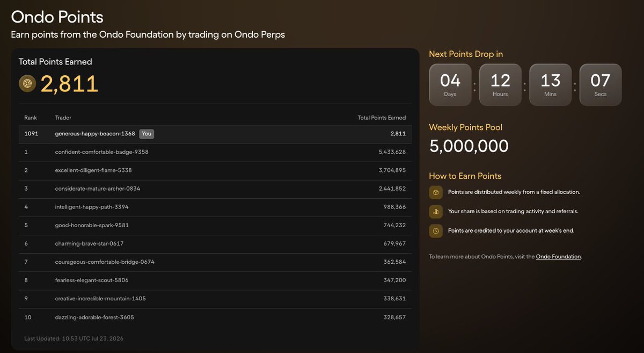Select trader considerate-mature-archer-0834
Viewport: 644px width, 353px height.
pos(98,189)
